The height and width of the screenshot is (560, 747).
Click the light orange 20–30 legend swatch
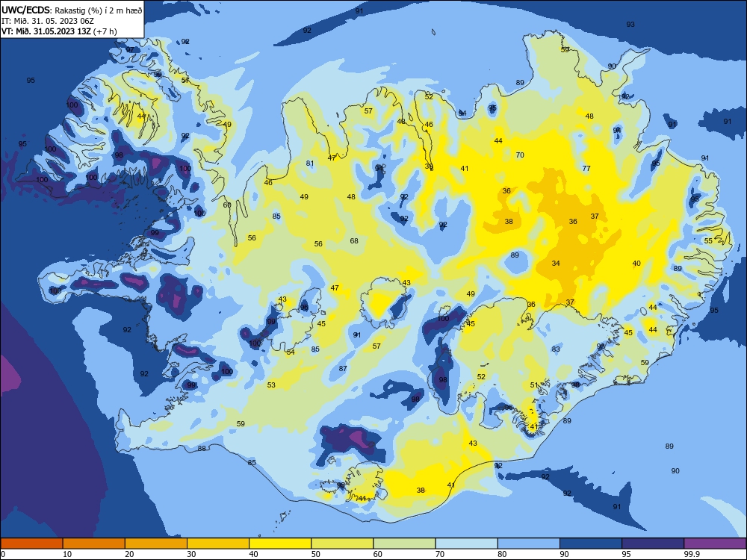[156, 544]
